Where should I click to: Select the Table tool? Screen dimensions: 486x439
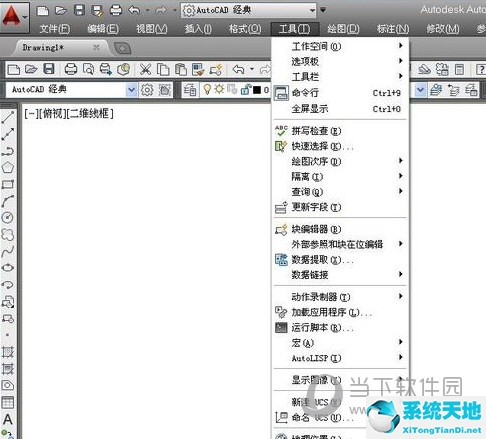point(8,402)
